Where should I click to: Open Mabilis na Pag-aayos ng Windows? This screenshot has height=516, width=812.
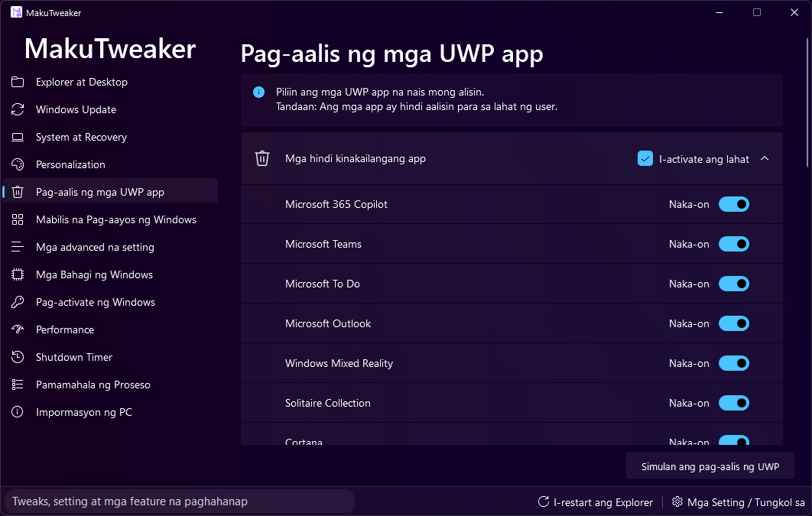pos(110,219)
